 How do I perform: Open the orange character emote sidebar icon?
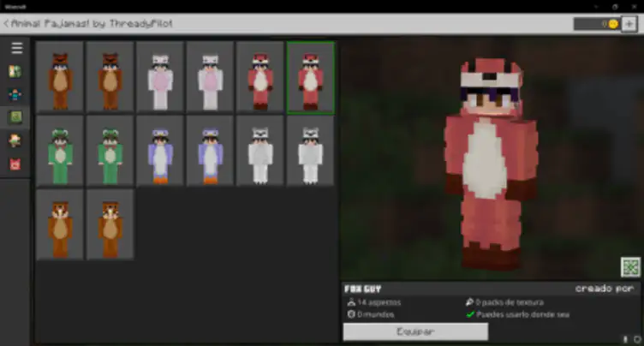(x=15, y=140)
